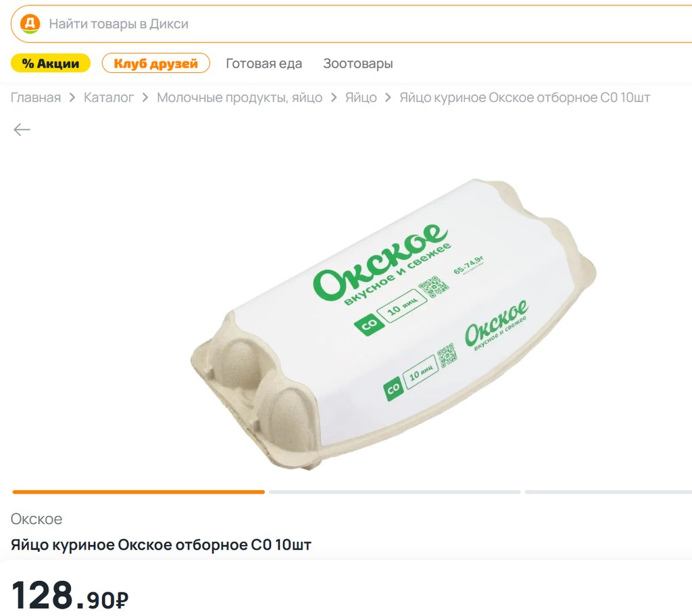Go back using the left arrow icon
This screenshot has width=692, height=616.
(x=22, y=130)
